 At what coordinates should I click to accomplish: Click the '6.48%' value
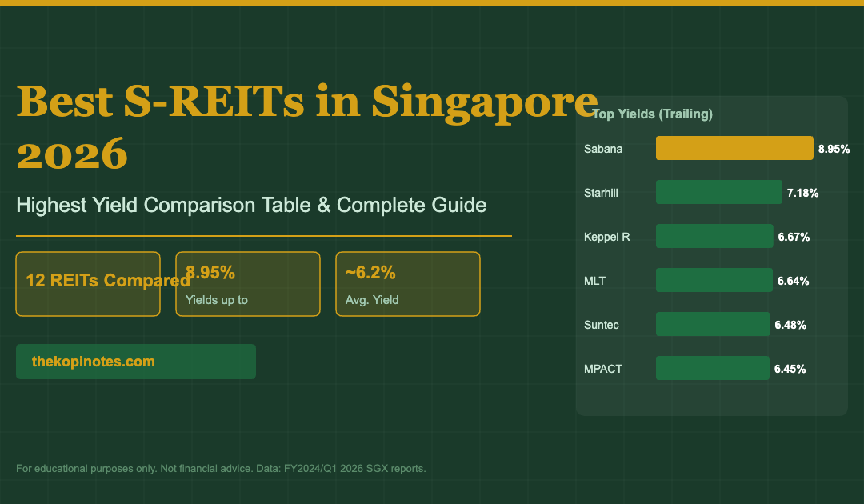point(790,325)
